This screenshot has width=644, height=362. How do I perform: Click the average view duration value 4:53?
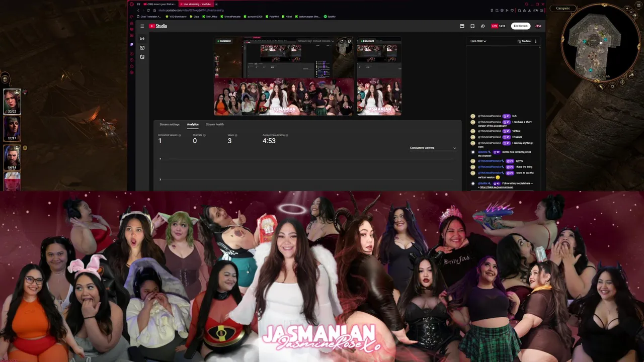[269, 141]
